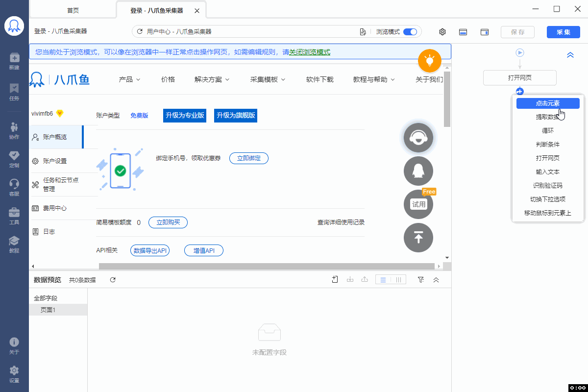Switch to the 首页 tab
Image resolution: width=588 pixels, height=392 pixels.
[73, 10]
